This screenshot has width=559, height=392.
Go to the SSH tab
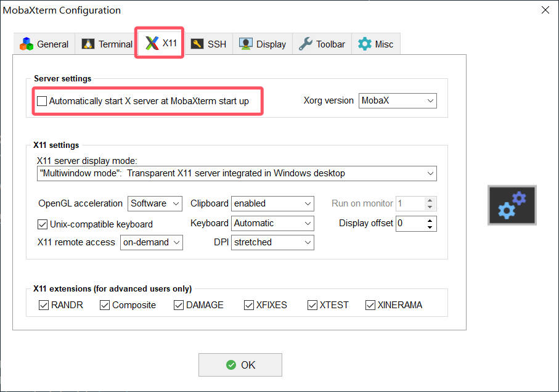209,44
